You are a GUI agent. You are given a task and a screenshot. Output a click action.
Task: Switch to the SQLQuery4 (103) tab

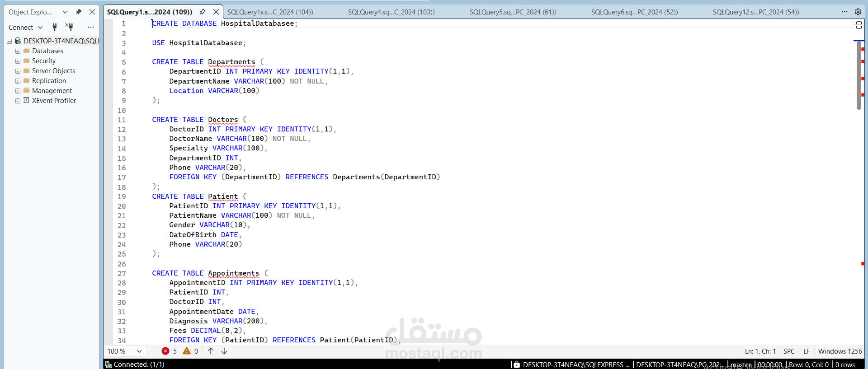click(391, 12)
